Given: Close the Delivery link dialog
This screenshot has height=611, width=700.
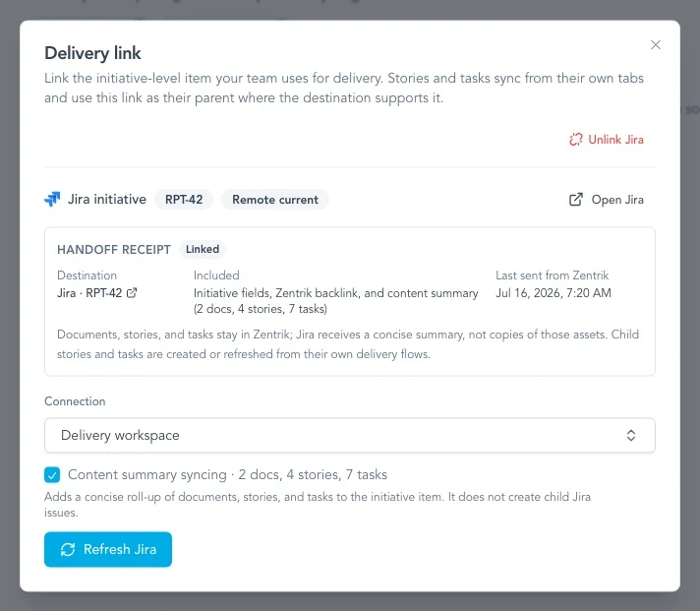Looking at the screenshot, I should tap(656, 44).
